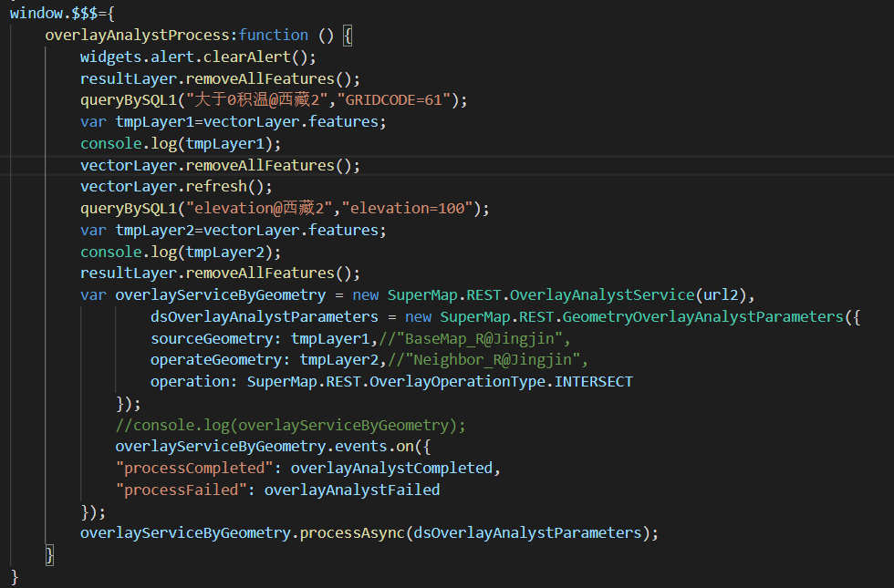The height and width of the screenshot is (588, 894).
Task: Click the comment 'BaseMap_R@Jingjin'
Action: coord(479,338)
